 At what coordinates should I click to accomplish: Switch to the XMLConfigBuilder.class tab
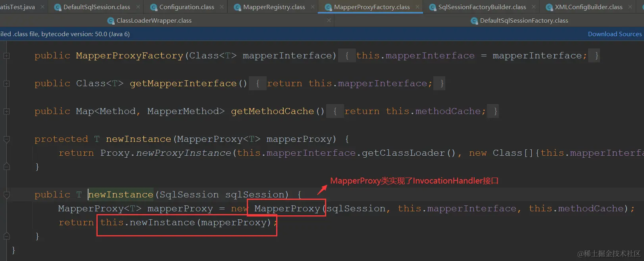(x=588, y=7)
